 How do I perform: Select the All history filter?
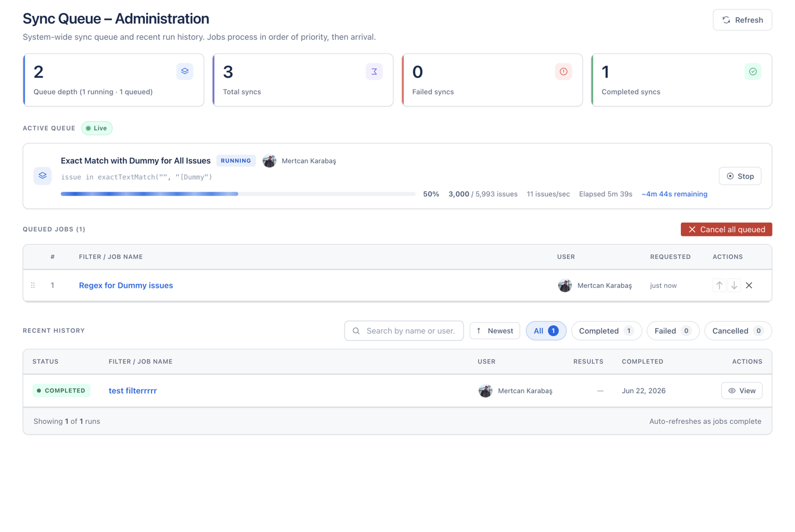(546, 331)
